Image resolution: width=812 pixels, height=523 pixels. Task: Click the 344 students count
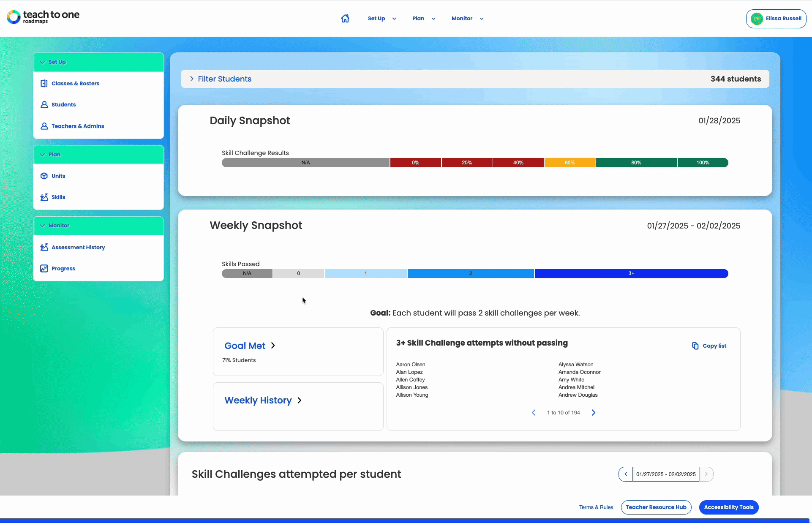[736, 79]
